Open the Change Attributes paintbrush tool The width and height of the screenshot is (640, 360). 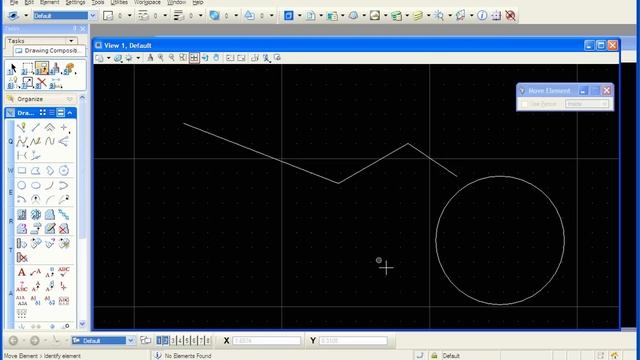pos(69,69)
